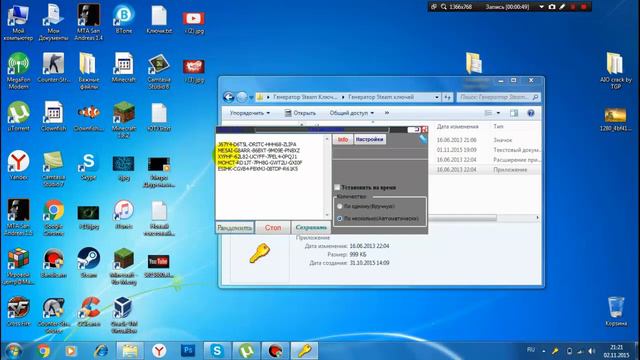Image resolution: width=640 pixels, height=360 pixels.
Task: Sort by Дата изменения column header
Action: click(457, 127)
